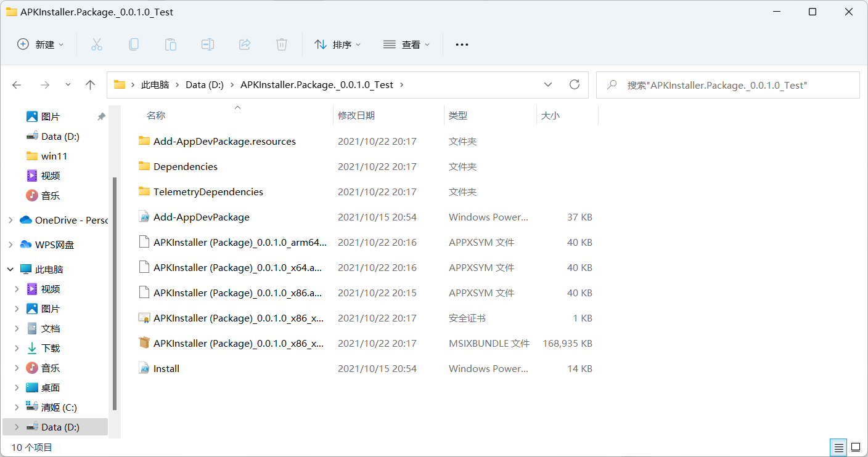
Task: Click the APKInstaller.Package folder breadcrumb
Action: click(x=317, y=85)
